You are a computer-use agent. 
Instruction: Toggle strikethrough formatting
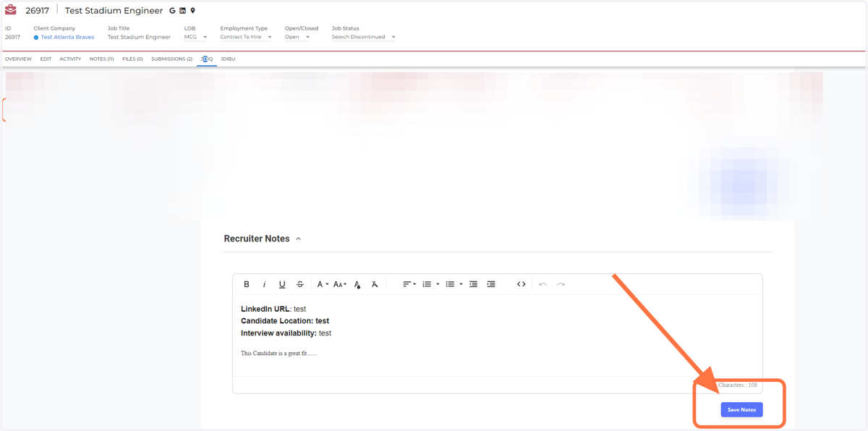300,284
